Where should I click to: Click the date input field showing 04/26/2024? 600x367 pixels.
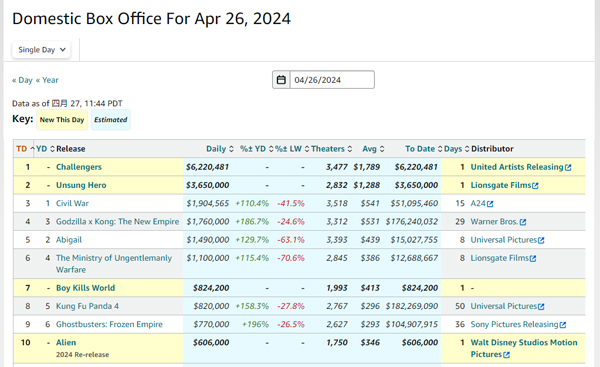pyautogui.click(x=332, y=80)
